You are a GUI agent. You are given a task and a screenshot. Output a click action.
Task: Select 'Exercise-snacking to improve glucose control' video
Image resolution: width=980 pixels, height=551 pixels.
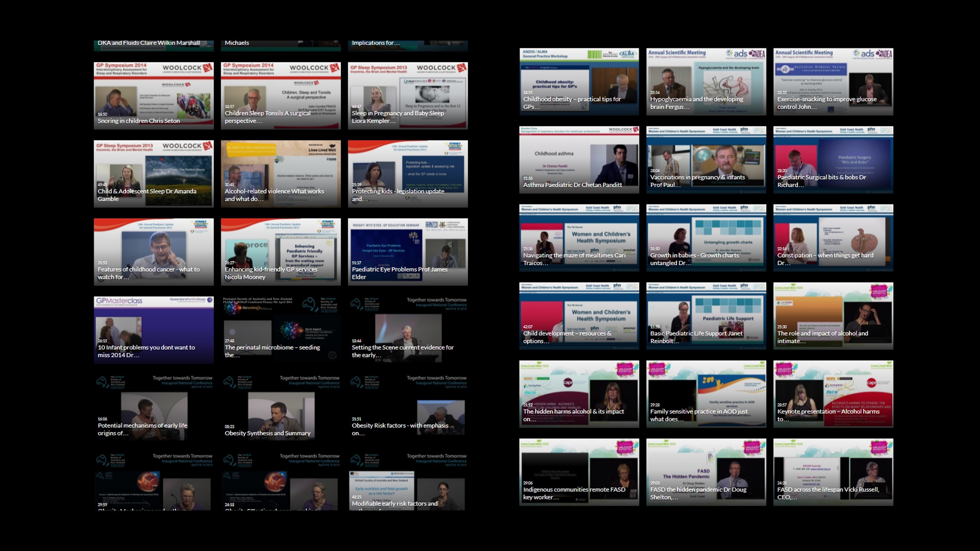point(833,82)
